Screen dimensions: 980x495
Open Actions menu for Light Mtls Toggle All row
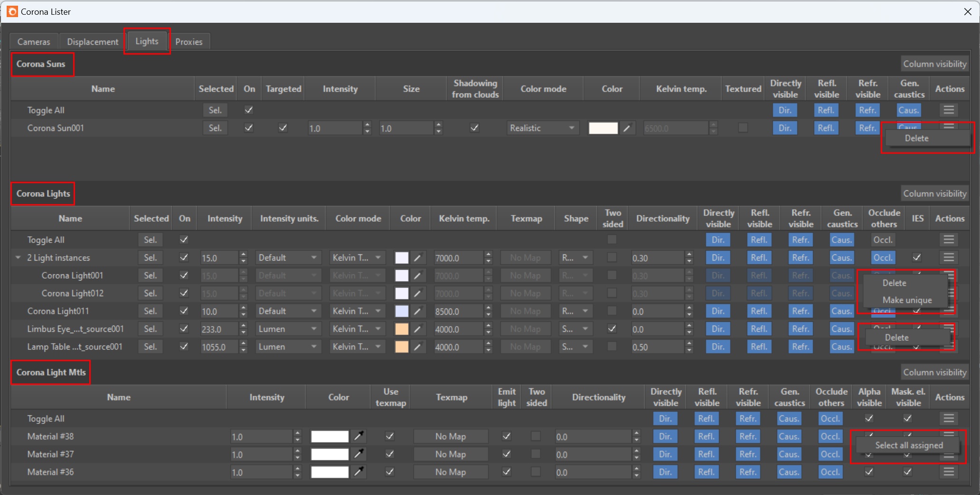pos(949,419)
